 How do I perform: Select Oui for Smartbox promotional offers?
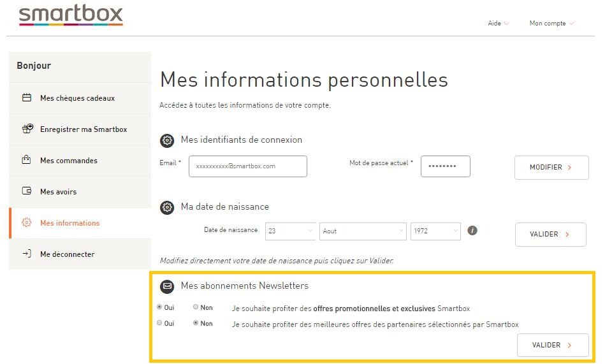click(159, 307)
